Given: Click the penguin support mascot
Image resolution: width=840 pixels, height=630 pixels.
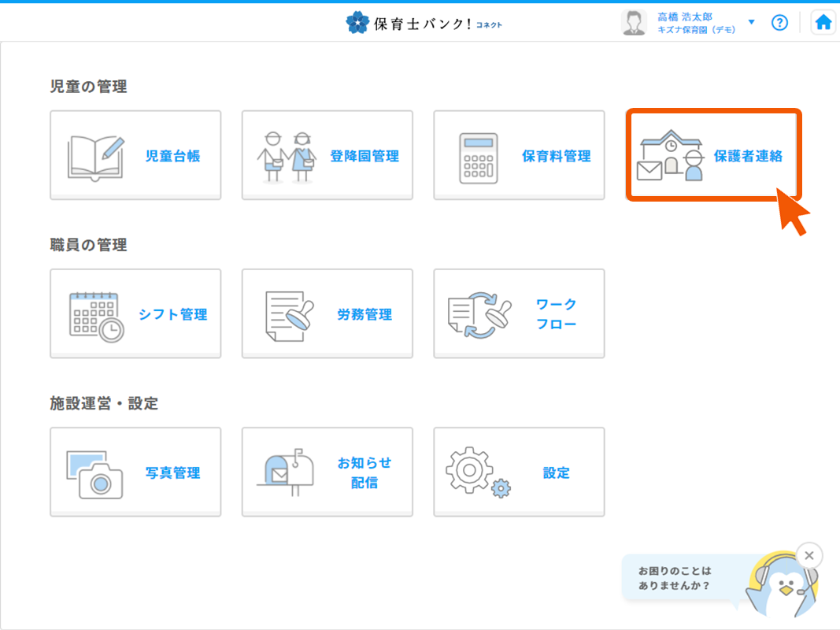Looking at the screenshot, I should (783, 587).
